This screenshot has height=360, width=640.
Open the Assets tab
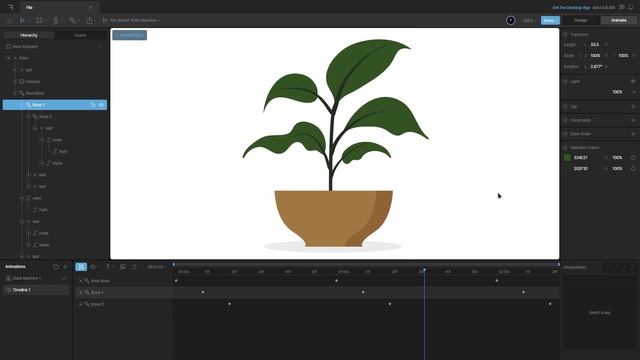pyautogui.click(x=80, y=35)
